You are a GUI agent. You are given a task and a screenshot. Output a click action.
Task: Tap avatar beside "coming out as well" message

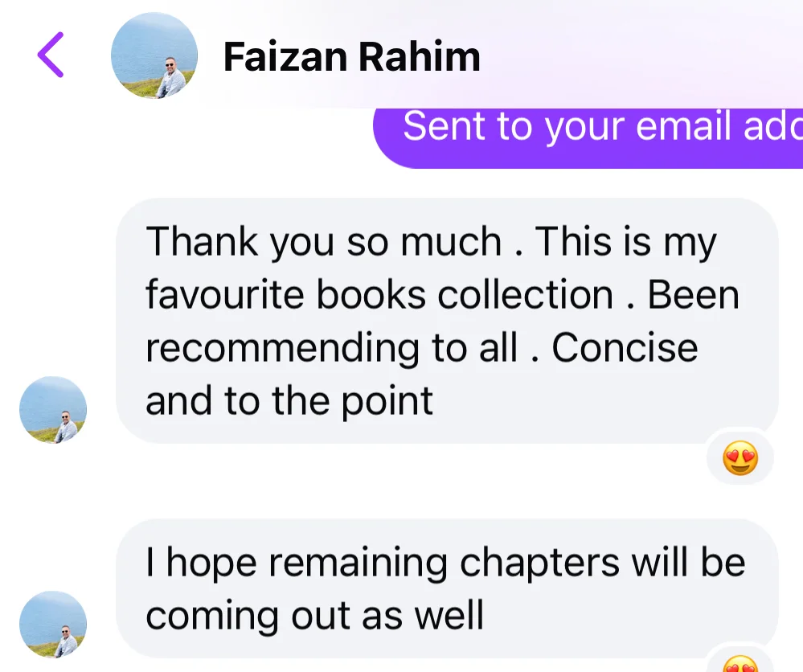pyautogui.click(x=53, y=625)
